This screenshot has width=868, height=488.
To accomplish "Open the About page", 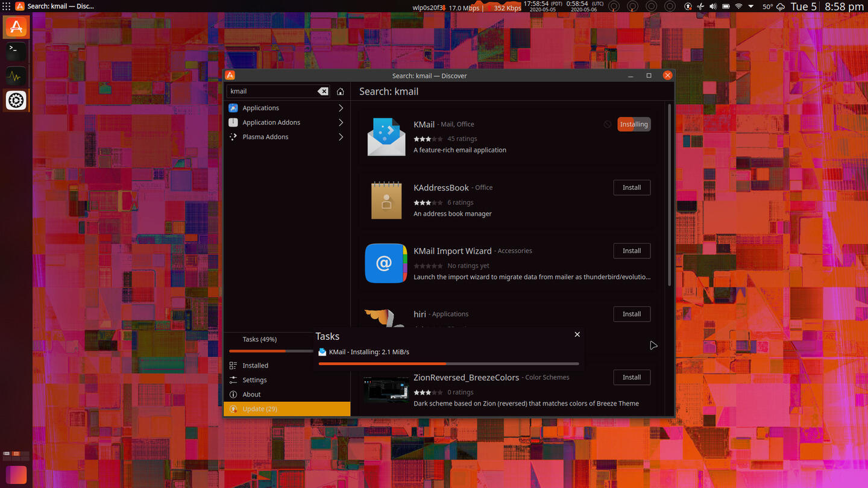I will (x=287, y=395).
